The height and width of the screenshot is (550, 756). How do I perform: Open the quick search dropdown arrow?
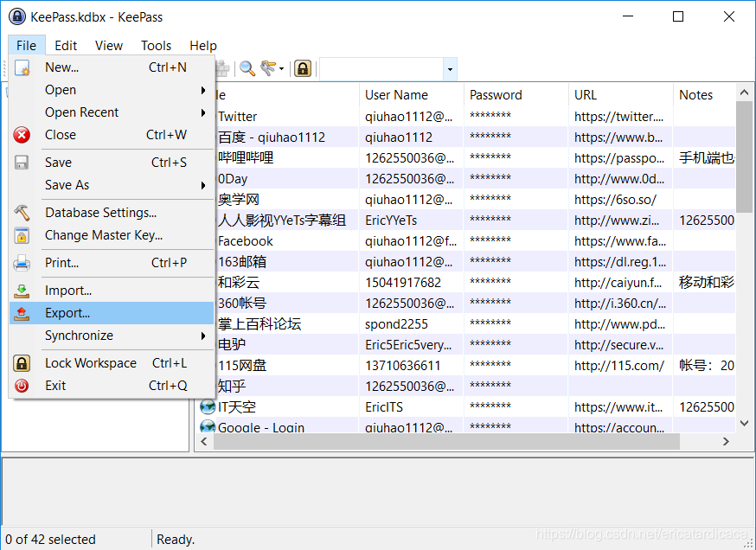pyautogui.click(x=450, y=69)
